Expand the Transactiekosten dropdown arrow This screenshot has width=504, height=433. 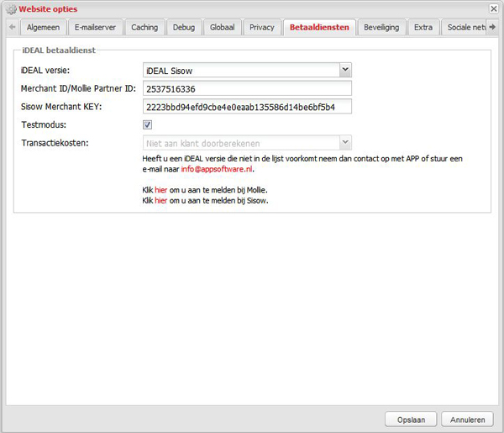pos(345,142)
